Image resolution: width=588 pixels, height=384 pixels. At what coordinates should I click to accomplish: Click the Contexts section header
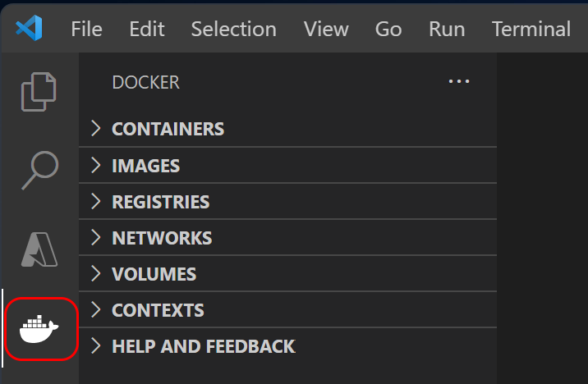tap(158, 310)
